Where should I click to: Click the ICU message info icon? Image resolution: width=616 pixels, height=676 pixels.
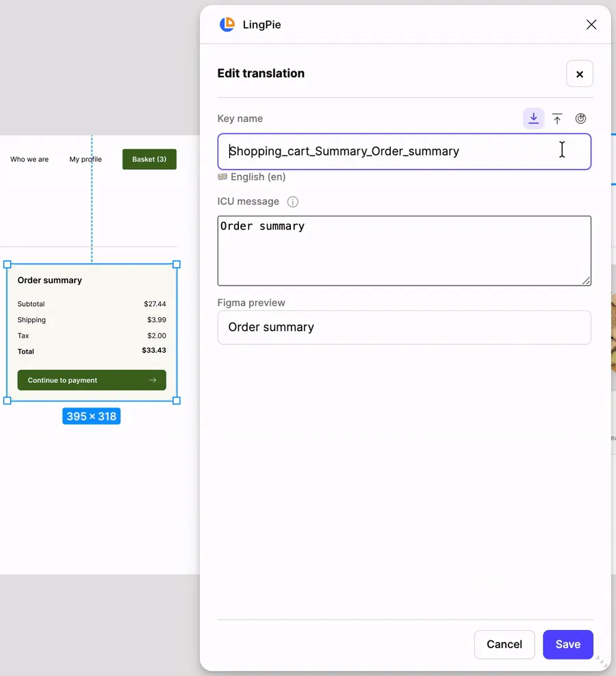pyautogui.click(x=292, y=202)
